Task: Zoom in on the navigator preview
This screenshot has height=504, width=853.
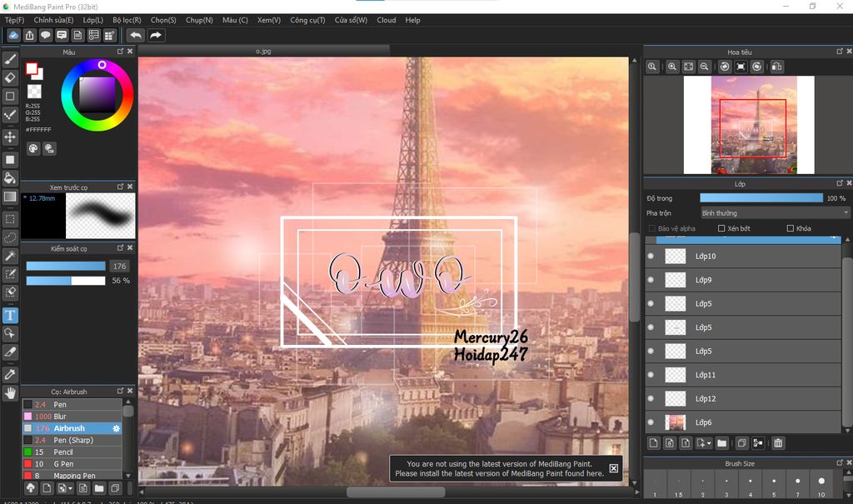Action: tap(672, 67)
